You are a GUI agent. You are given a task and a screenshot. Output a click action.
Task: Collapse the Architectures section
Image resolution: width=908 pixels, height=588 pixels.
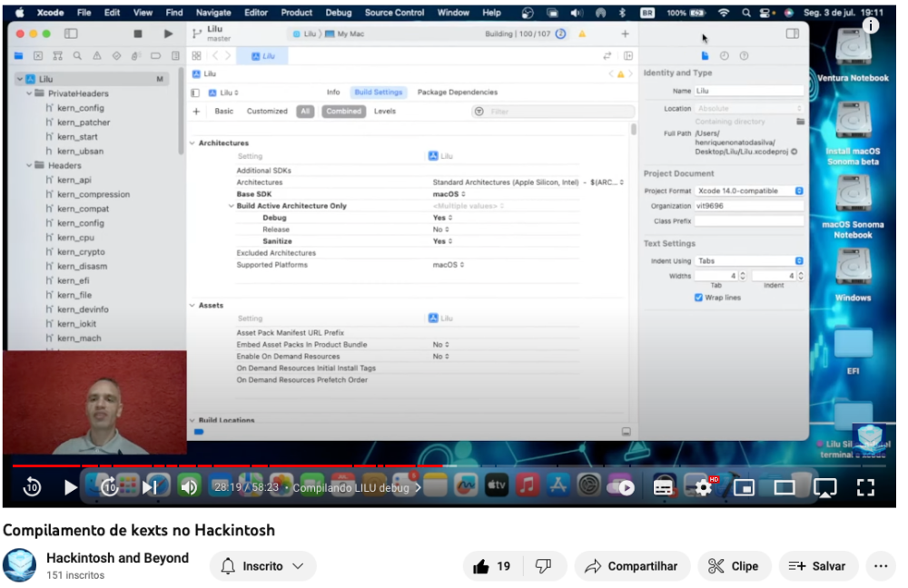click(192, 143)
